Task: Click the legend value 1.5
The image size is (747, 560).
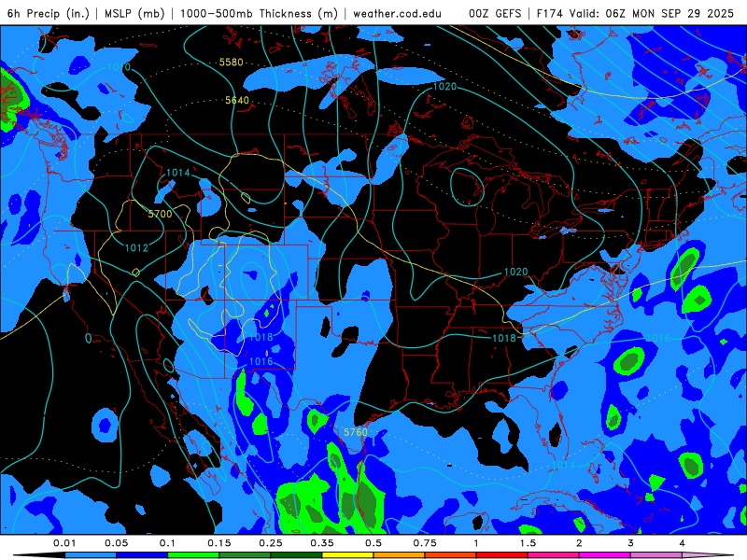Action: pyautogui.click(x=528, y=543)
